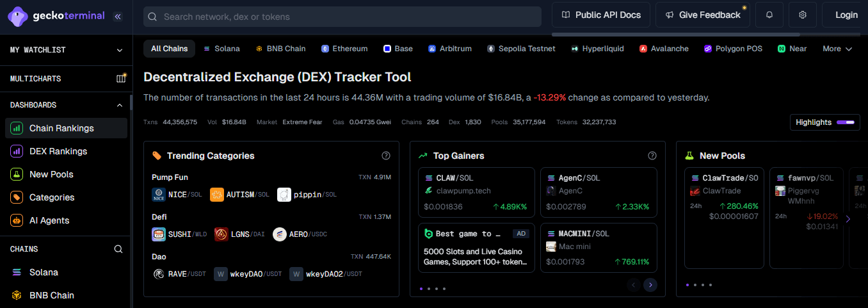868x308 pixels.
Task: Open ClawTrade new pool card
Action: pos(724,218)
